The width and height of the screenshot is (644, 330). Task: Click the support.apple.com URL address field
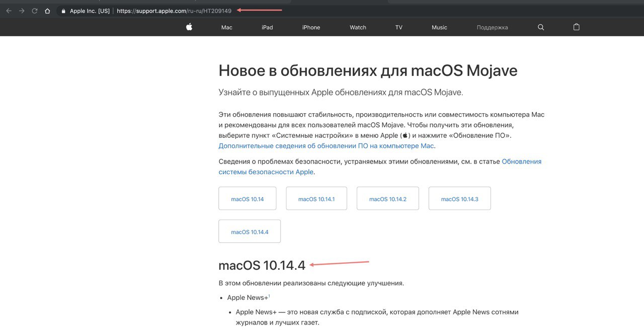click(174, 11)
